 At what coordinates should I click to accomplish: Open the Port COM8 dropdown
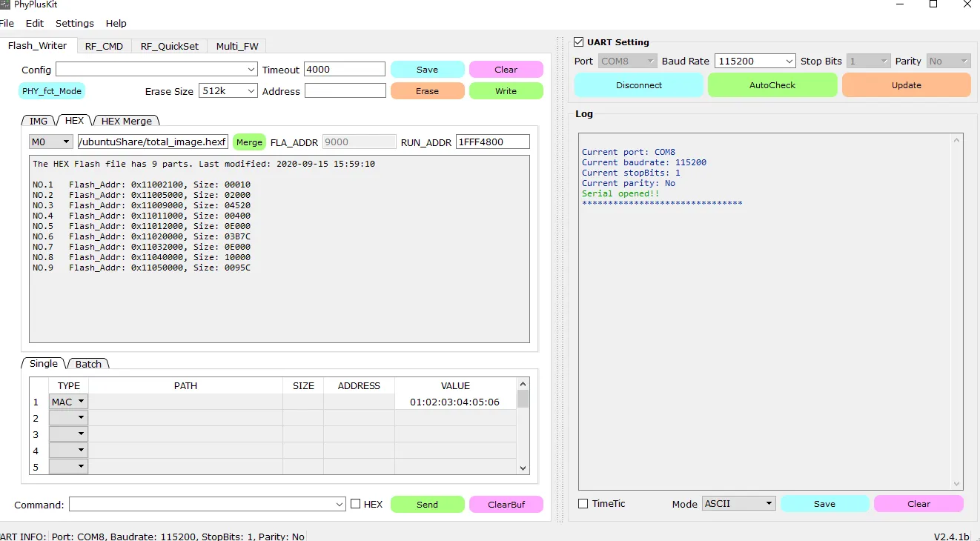click(x=627, y=61)
